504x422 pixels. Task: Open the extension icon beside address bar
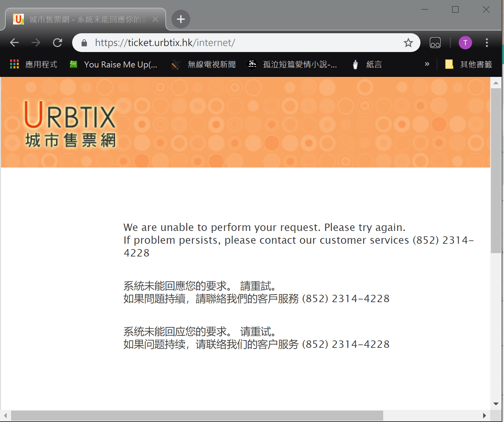point(435,43)
